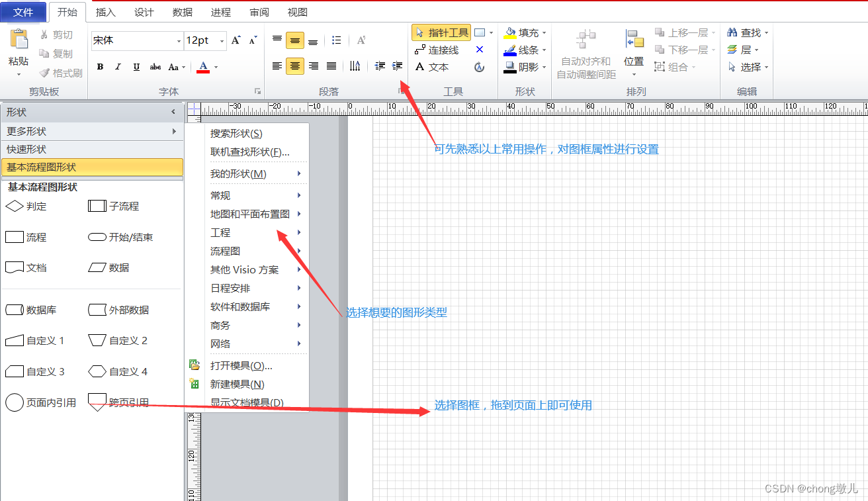Click the Group (组合) icon

pos(660,67)
